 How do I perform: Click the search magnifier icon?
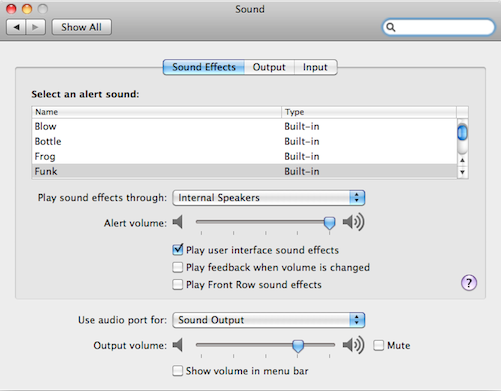pos(391,27)
